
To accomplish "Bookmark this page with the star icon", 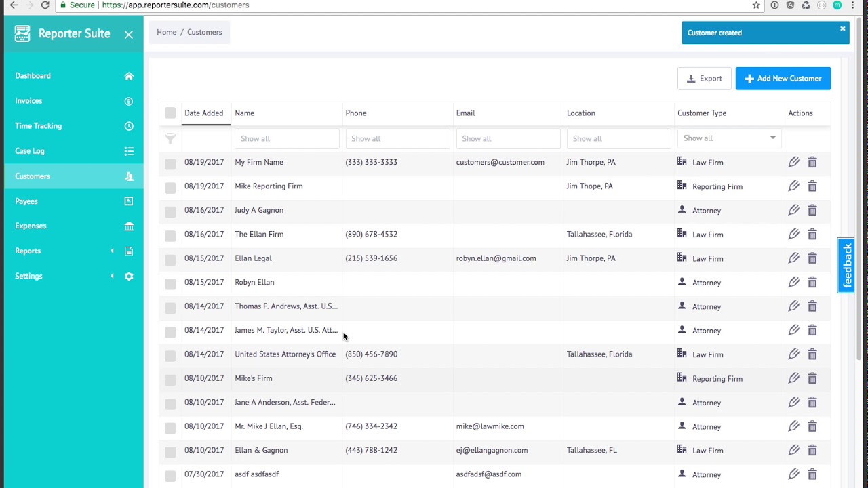I will tap(756, 5).
